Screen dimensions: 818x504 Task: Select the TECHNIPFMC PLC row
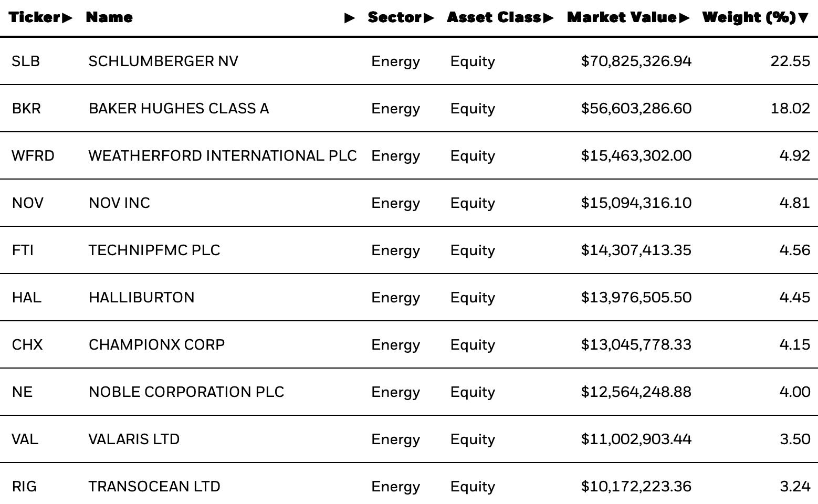(409, 250)
